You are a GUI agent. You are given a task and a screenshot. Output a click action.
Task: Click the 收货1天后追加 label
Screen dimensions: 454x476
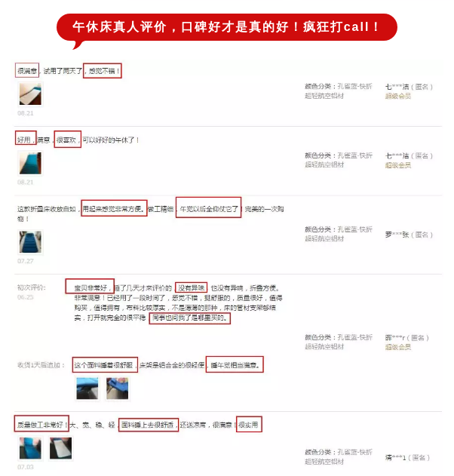click(x=41, y=365)
